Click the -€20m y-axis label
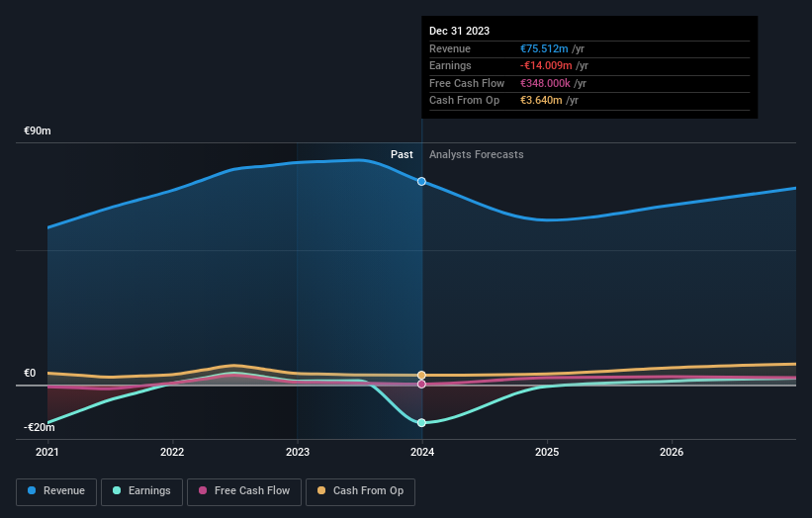Image resolution: width=812 pixels, height=518 pixels. 40,427
